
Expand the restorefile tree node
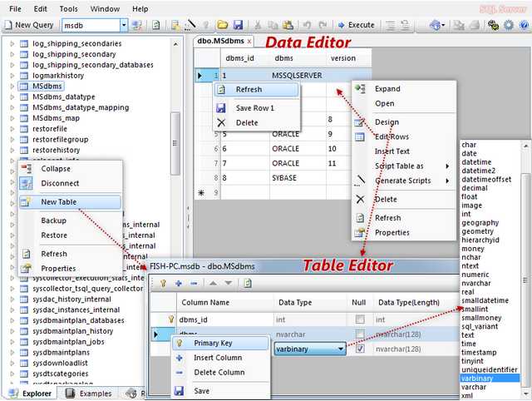(x=12, y=129)
